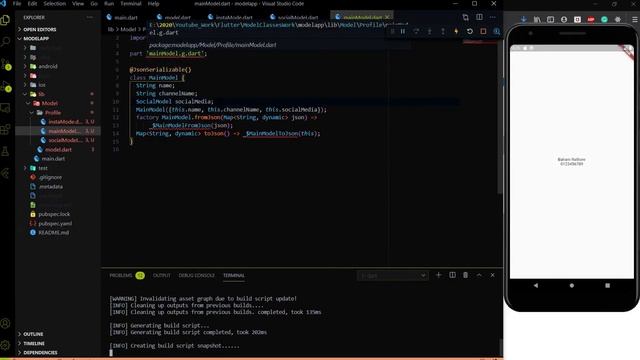Maximize the panel with chevron up
This screenshot has height=360, width=640.
pyautogui.click(x=479, y=275)
